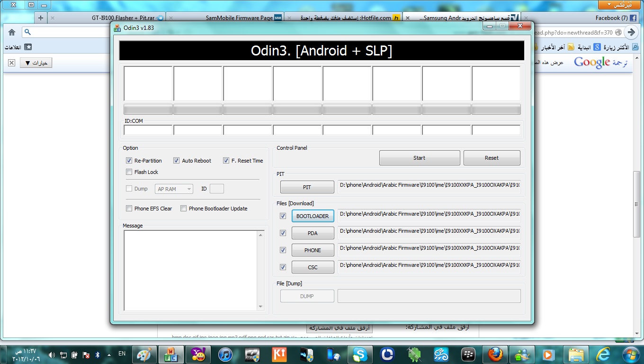Switch to SamMobile Firmware Page tab
The height and width of the screenshot is (364, 644).
coord(225,18)
